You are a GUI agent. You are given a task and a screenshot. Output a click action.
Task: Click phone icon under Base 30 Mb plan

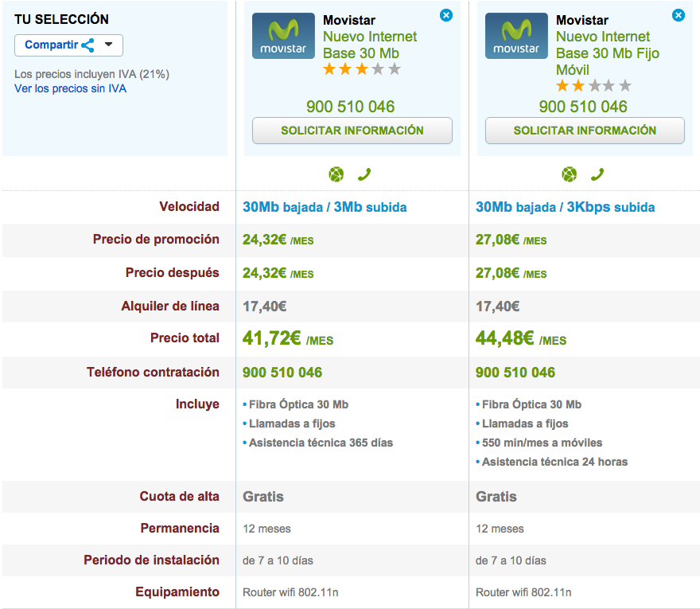pos(364,174)
